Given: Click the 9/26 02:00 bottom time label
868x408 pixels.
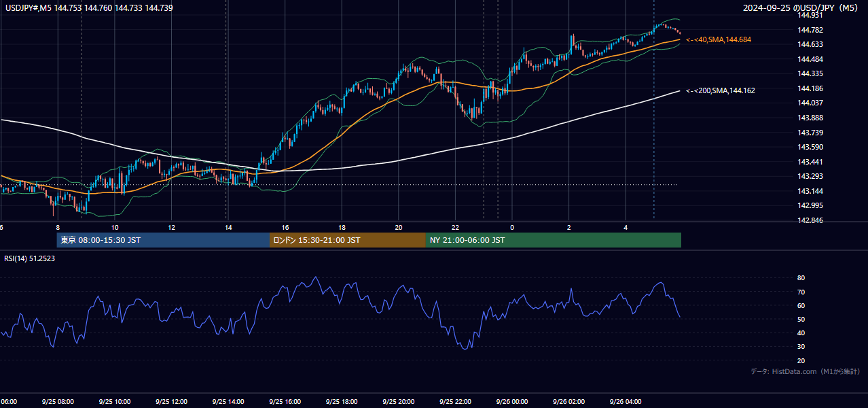Looking at the screenshot, I should point(569,402).
